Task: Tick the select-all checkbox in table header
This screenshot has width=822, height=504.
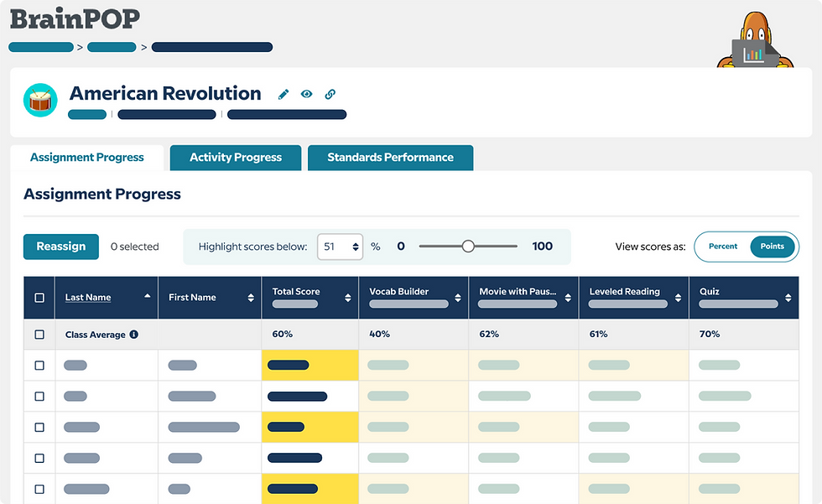Action: point(39,298)
